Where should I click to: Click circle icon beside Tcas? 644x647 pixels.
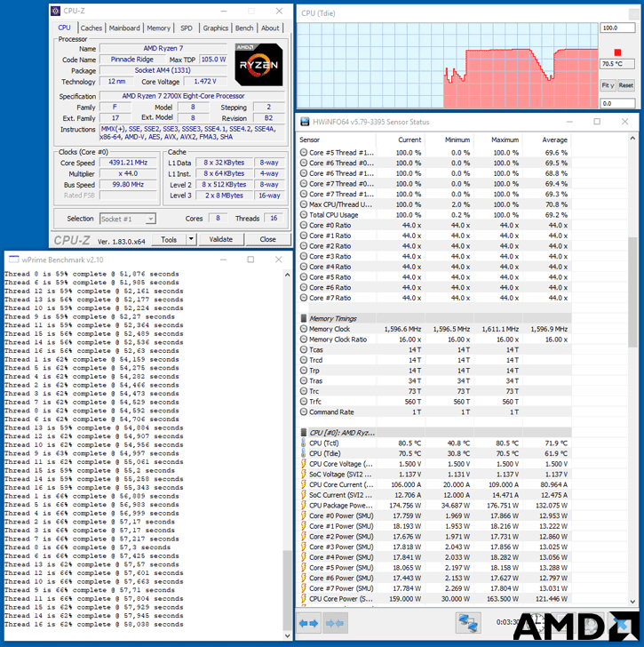click(x=304, y=349)
